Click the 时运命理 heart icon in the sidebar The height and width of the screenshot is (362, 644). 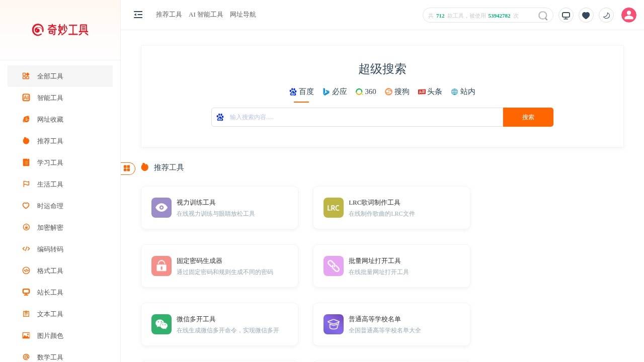(x=26, y=206)
